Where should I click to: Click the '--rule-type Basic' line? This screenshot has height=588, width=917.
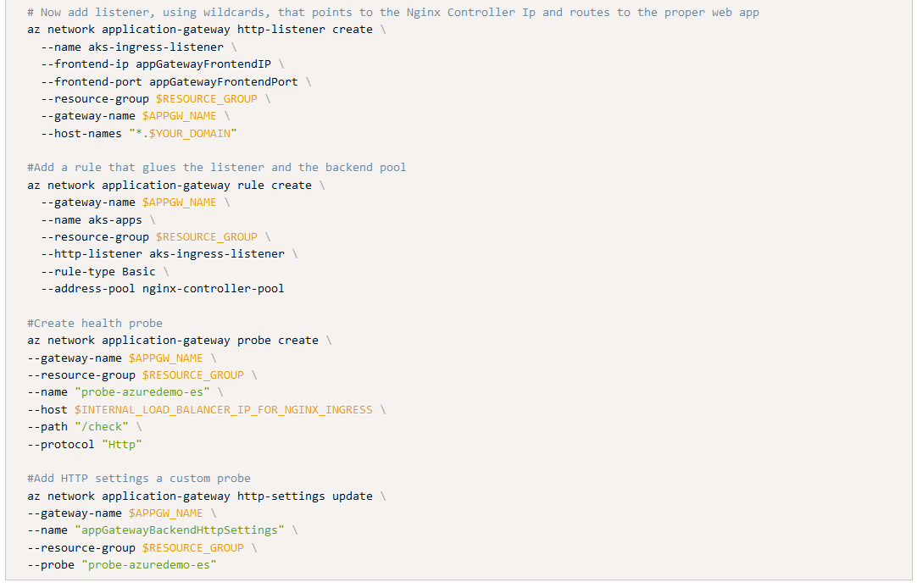point(105,271)
